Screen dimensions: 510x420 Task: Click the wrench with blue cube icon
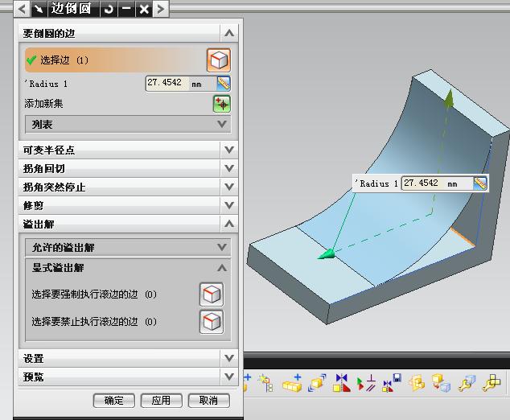coord(467,383)
